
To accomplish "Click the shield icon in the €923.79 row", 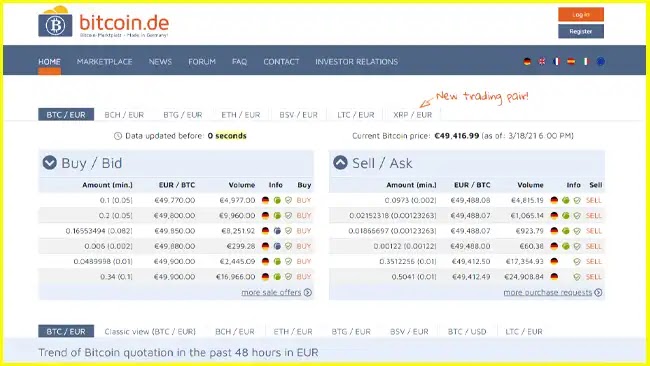I will pos(577,231).
